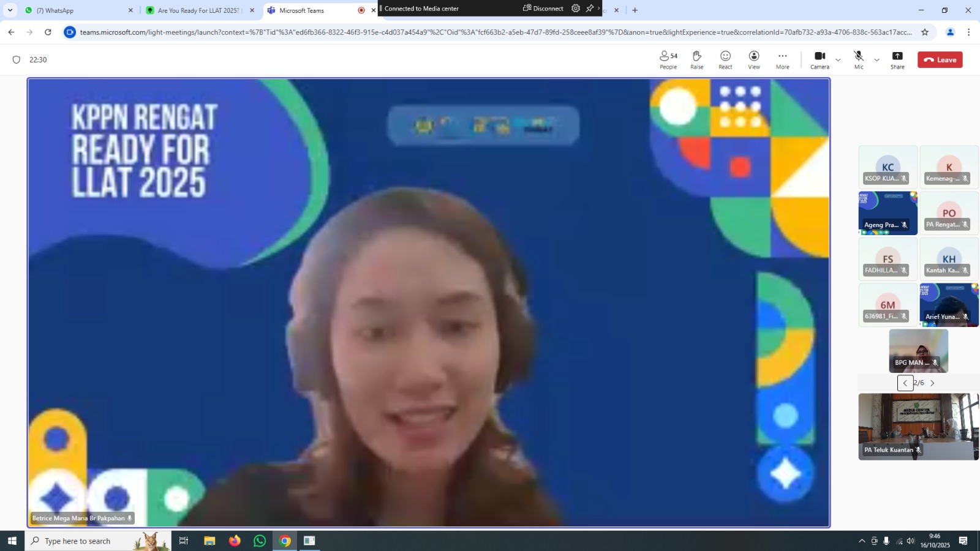Open WhatsApp from the taskbar
980x551 pixels.
260,541
